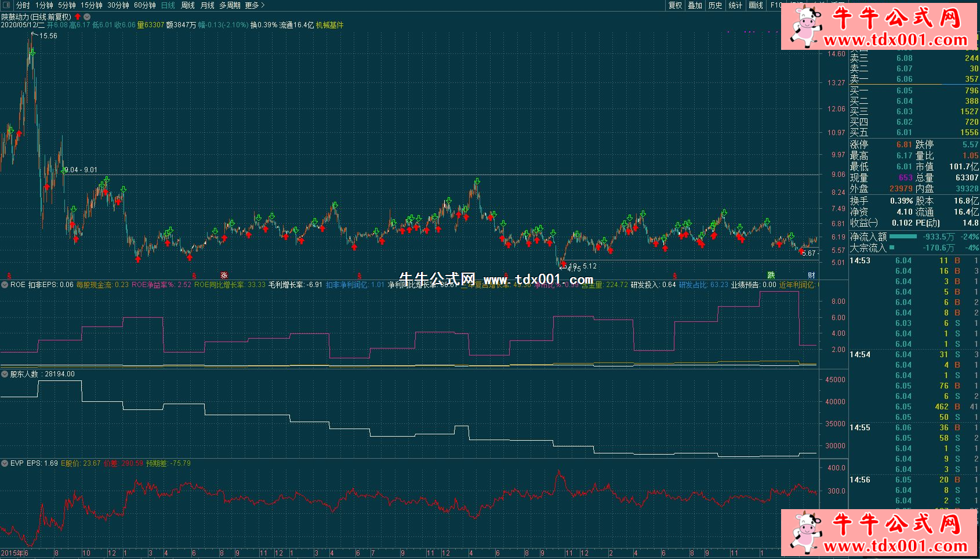Click the 大宗流入 small bar
The height and width of the screenshot is (559, 980).
coord(892,248)
